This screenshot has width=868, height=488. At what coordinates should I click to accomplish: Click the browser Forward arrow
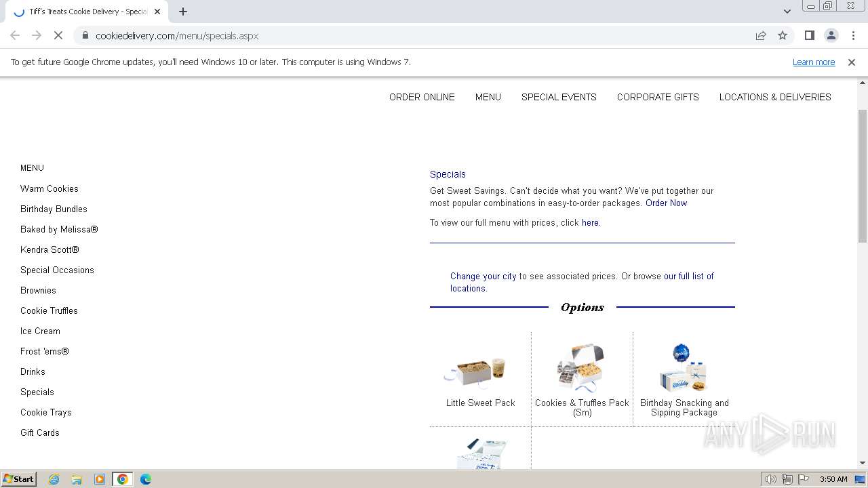(x=37, y=36)
